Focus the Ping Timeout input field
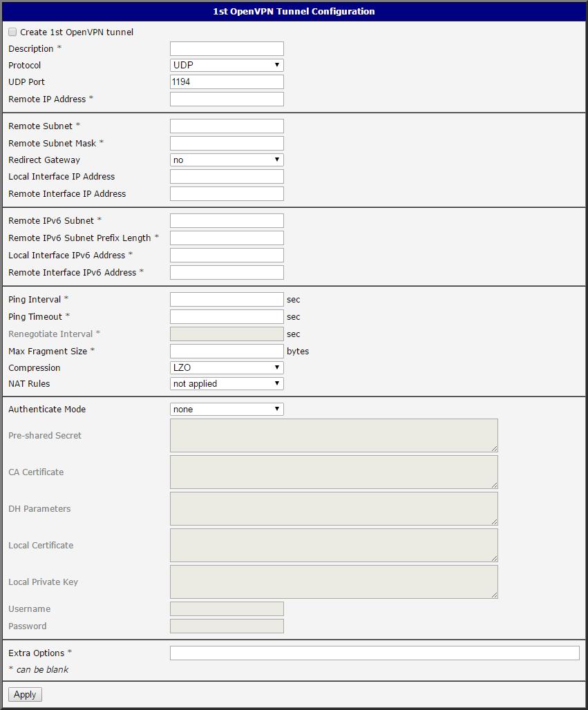Viewport: 588px width, 710px height. point(227,316)
